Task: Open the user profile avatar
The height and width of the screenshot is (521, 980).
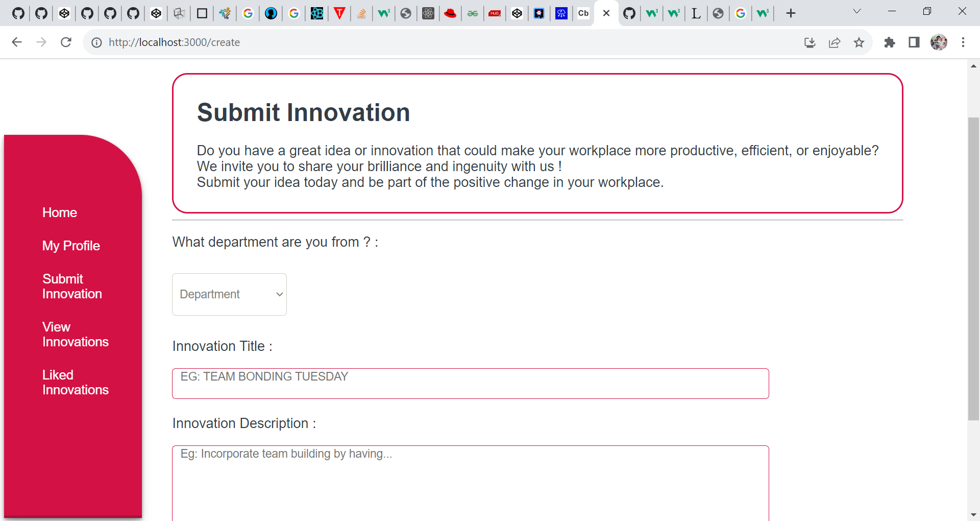Action: tap(939, 42)
